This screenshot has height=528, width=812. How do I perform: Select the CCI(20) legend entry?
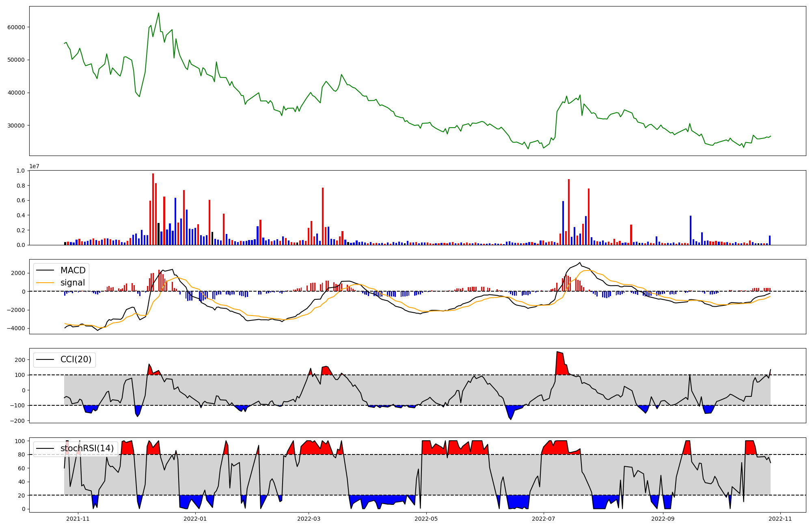pyautogui.click(x=76, y=359)
